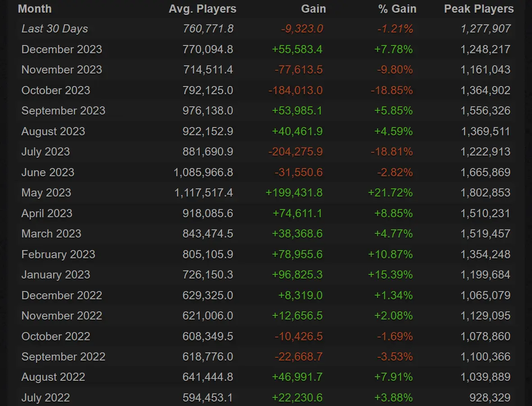This screenshot has height=406, width=532.
Task: Click the gain value -22,668.7
Action: [x=299, y=357]
